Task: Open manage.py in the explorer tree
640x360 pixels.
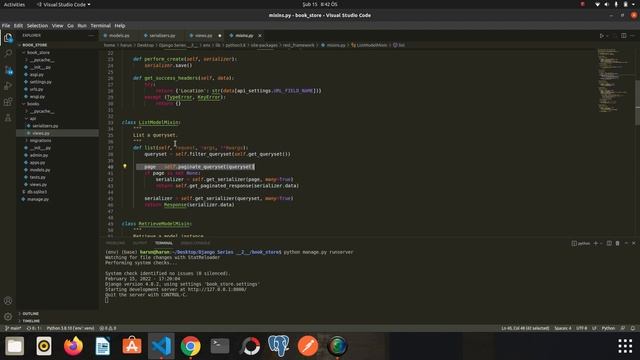Action: pos(38,199)
